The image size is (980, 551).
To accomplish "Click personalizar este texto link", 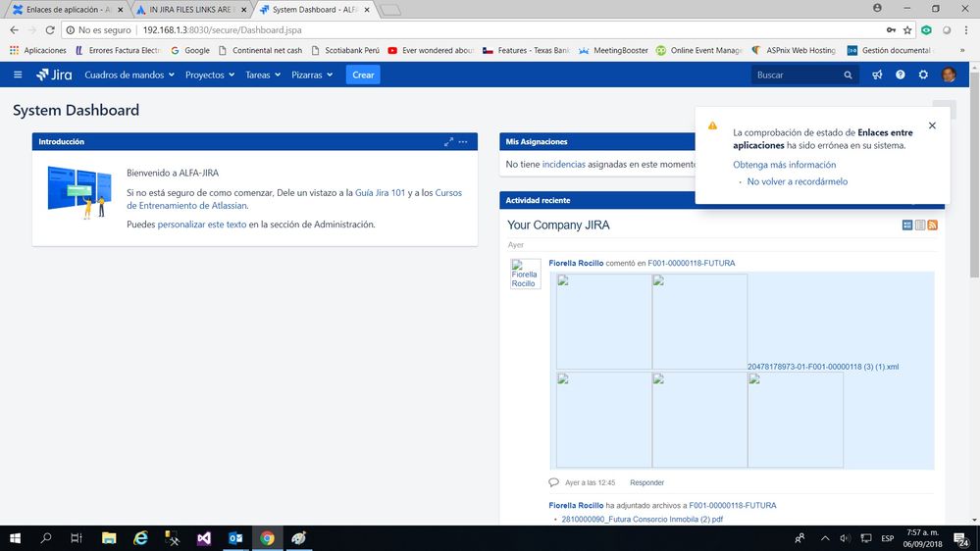I will (x=202, y=225).
